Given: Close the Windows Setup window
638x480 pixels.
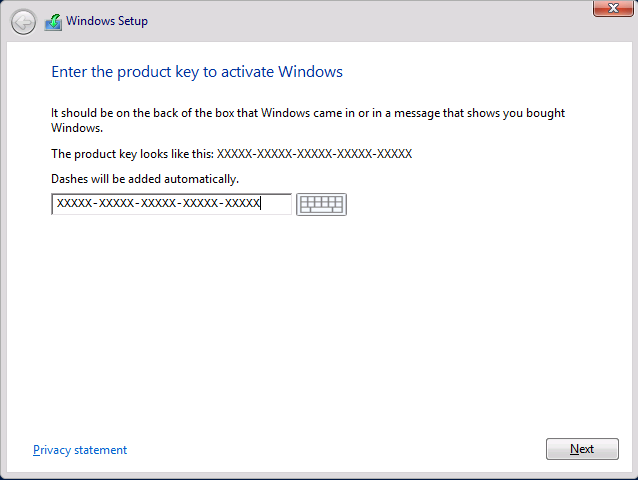Looking at the screenshot, I should [x=613, y=8].
